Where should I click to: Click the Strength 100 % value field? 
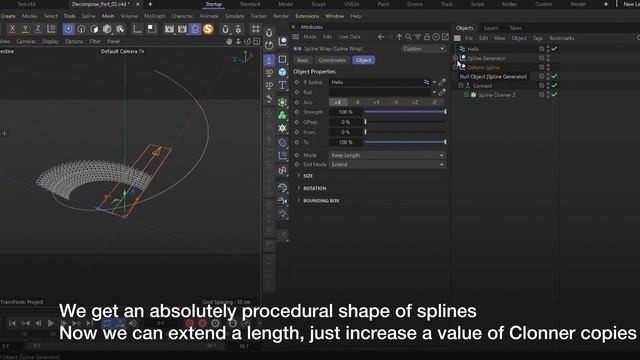(x=346, y=112)
